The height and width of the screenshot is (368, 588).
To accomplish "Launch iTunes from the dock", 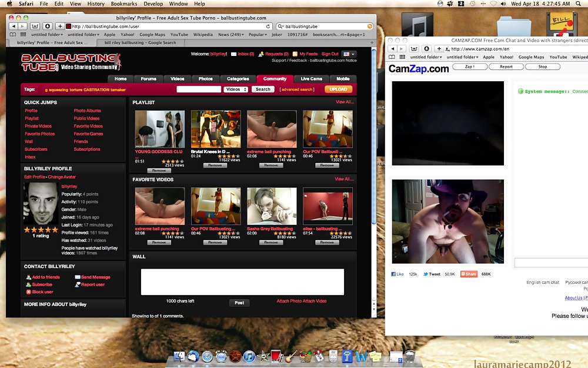I will 249,356.
